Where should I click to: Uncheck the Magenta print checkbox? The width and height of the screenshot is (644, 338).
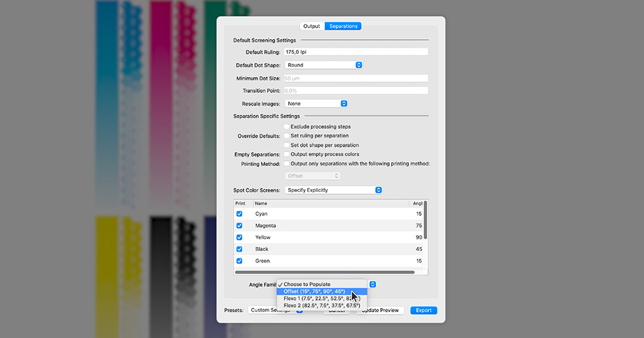(x=240, y=226)
